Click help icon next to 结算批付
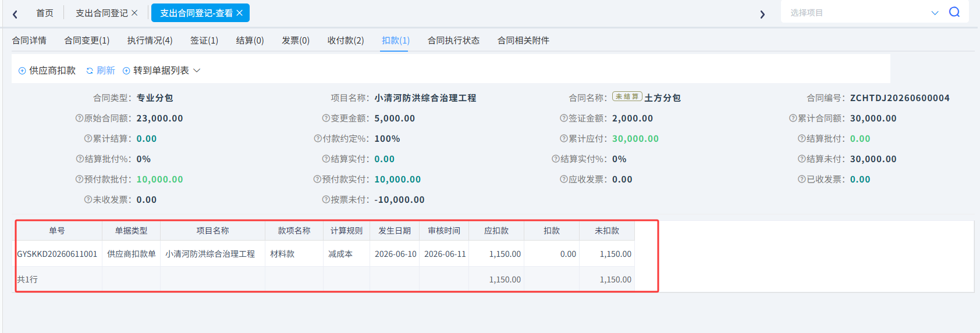Viewport: 980px width, 333px height. click(802, 138)
